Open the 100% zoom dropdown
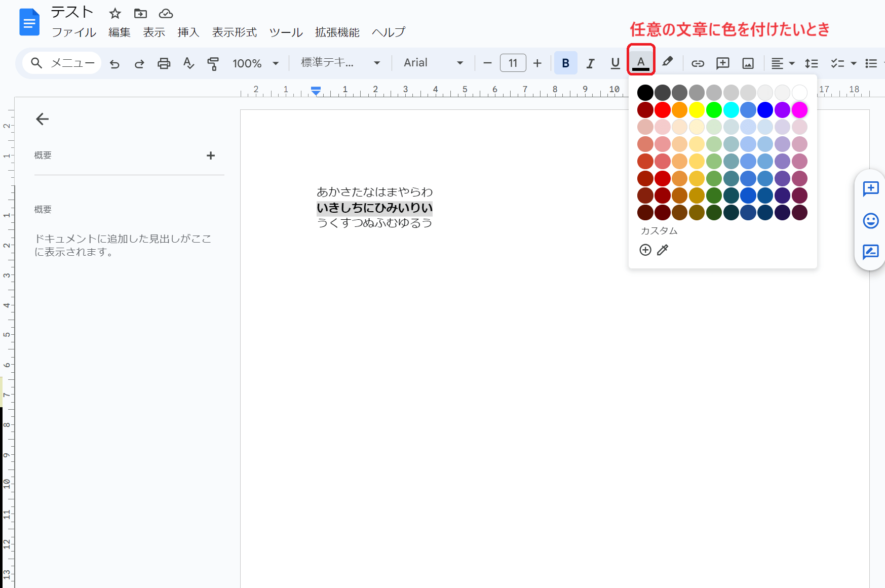 [255, 63]
